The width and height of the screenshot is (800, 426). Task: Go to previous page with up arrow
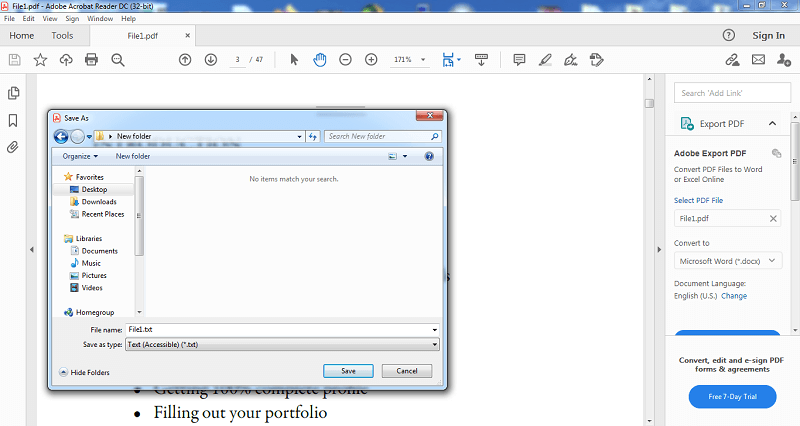(x=185, y=60)
